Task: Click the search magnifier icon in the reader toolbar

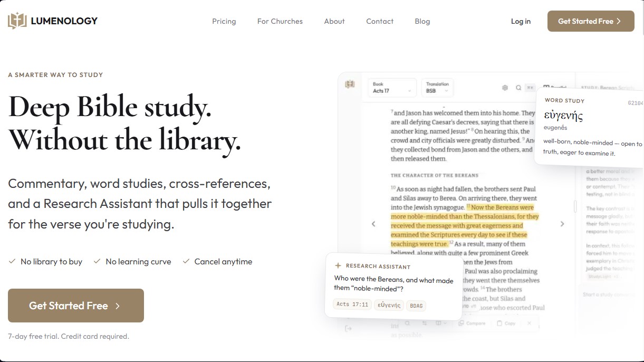Action: (x=518, y=88)
